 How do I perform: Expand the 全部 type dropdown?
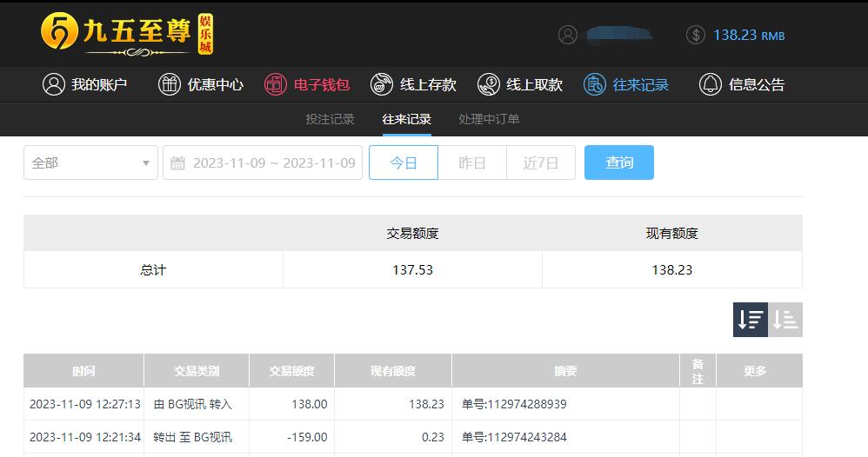[x=90, y=162]
